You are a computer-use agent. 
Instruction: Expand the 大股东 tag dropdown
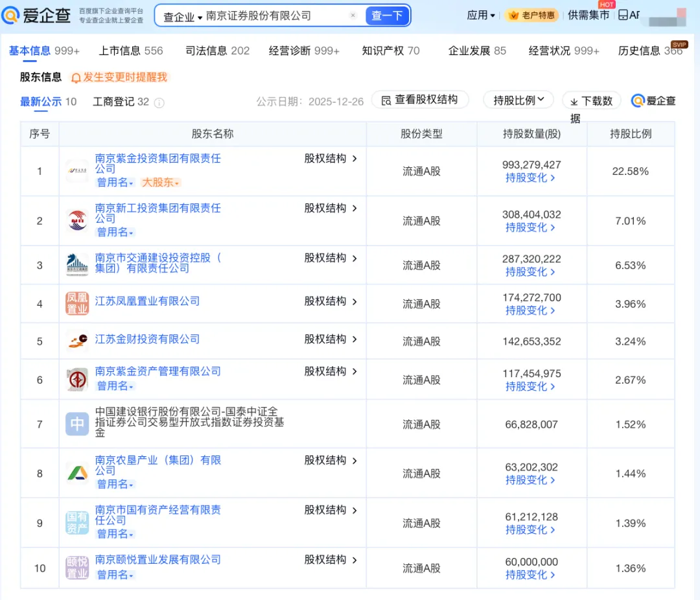(x=160, y=183)
